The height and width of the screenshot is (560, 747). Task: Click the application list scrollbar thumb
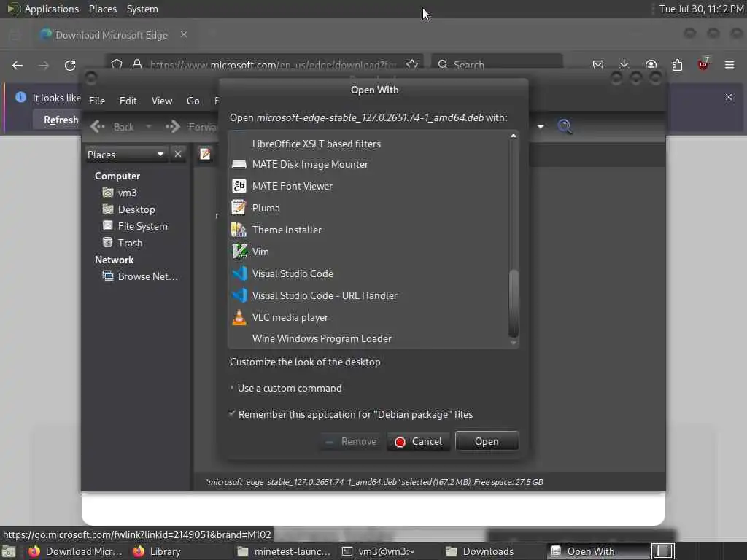514,303
